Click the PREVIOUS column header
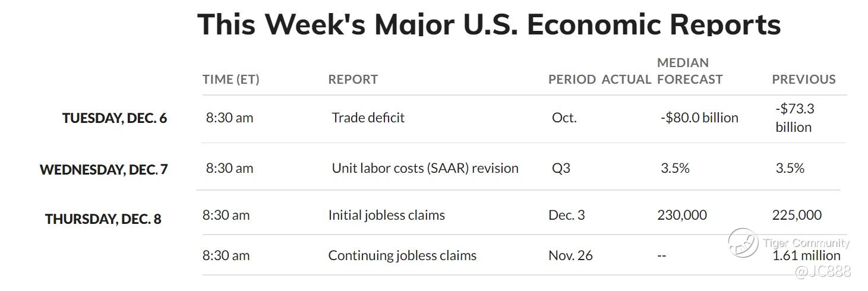The image size is (868, 291). (x=804, y=79)
